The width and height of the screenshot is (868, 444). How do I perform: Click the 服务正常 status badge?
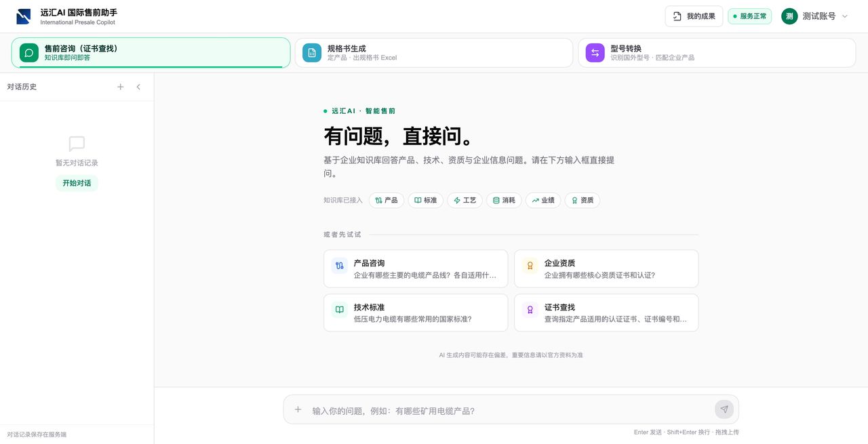pos(750,16)
